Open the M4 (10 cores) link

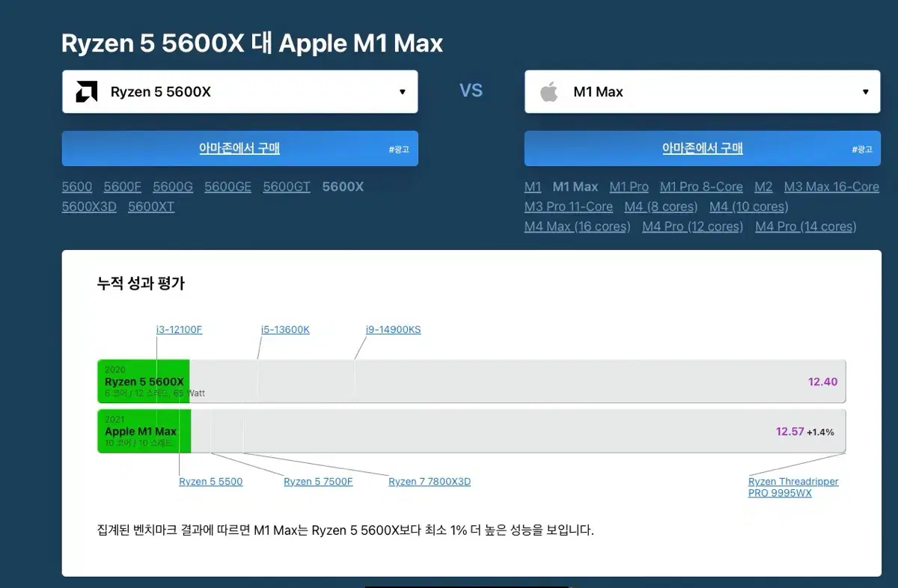(x=749, y=206)
